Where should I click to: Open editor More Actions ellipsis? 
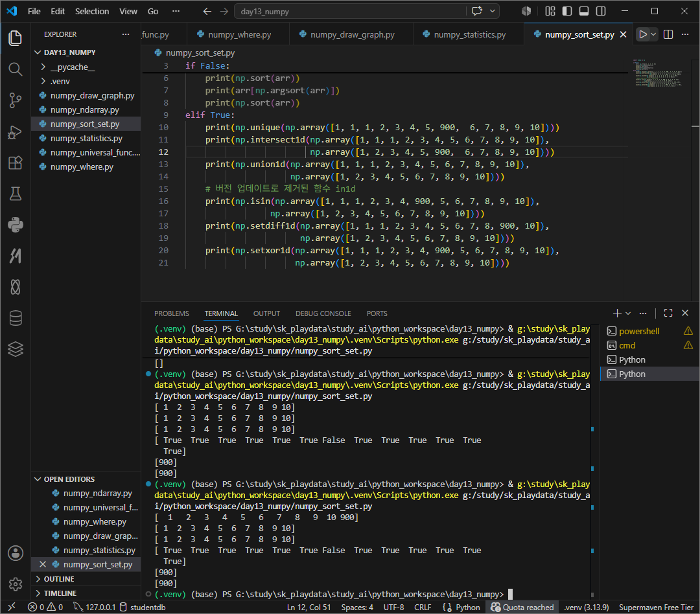(x=685, y=34)
